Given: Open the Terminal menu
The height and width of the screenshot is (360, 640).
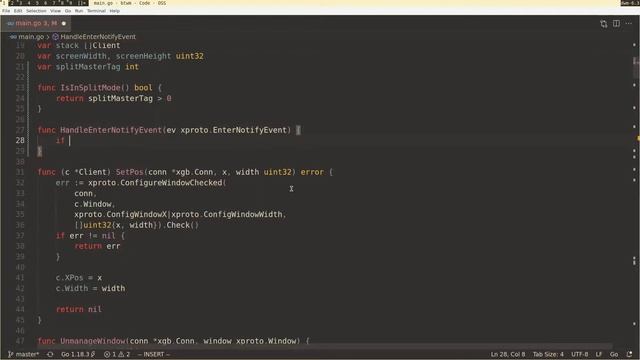Looking at the screenshot, I should 96,11.
